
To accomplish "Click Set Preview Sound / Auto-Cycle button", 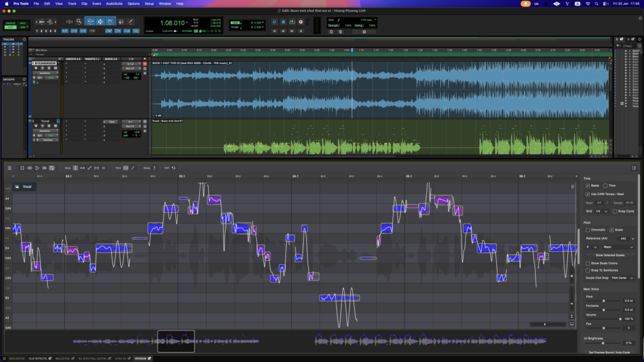I will pyautogui.click(x=609, y=353).
